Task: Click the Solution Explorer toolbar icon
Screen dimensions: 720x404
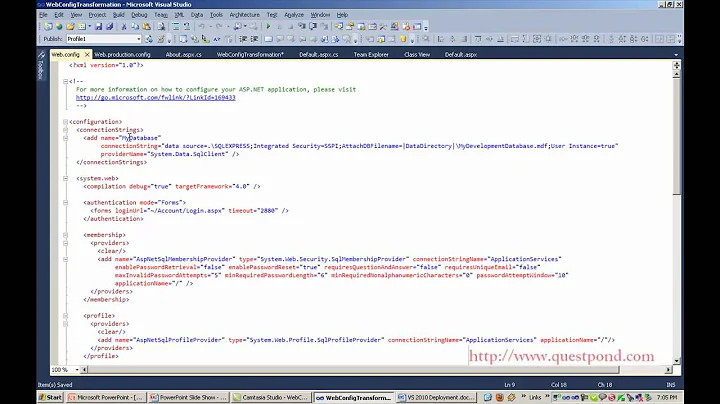Action: tap(338, 27)
